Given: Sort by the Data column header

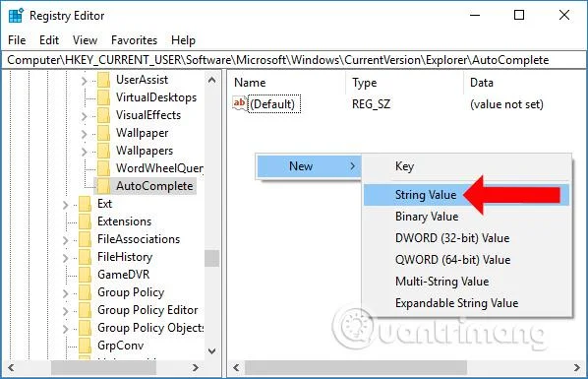Looking at the screenshot, I should (x=525, y=83).
